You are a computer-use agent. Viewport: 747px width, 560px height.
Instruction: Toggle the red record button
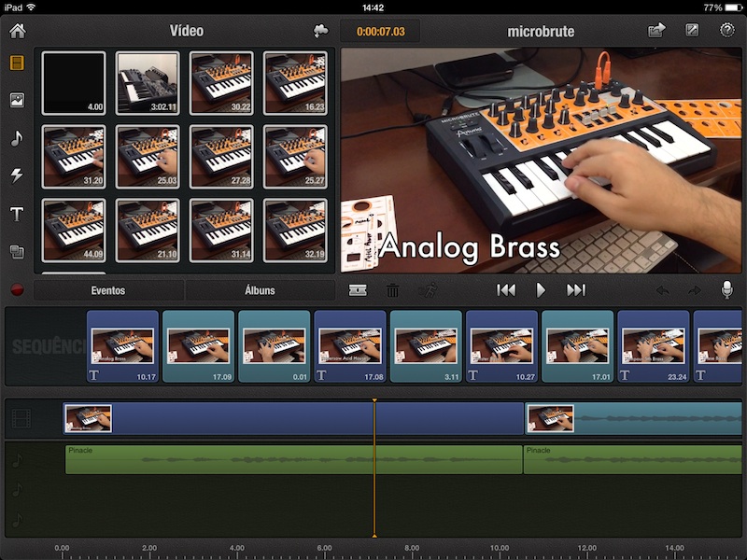(17, 289)
